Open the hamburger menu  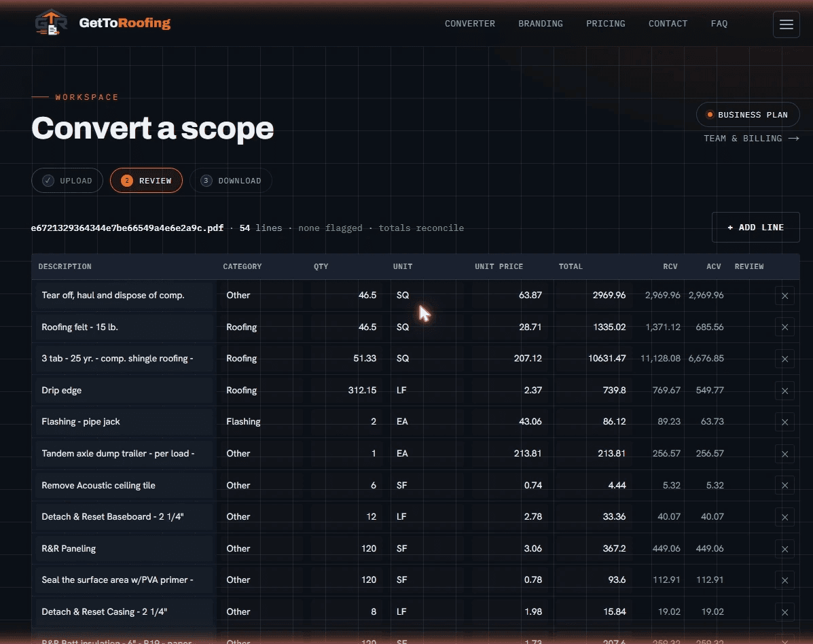786,24
